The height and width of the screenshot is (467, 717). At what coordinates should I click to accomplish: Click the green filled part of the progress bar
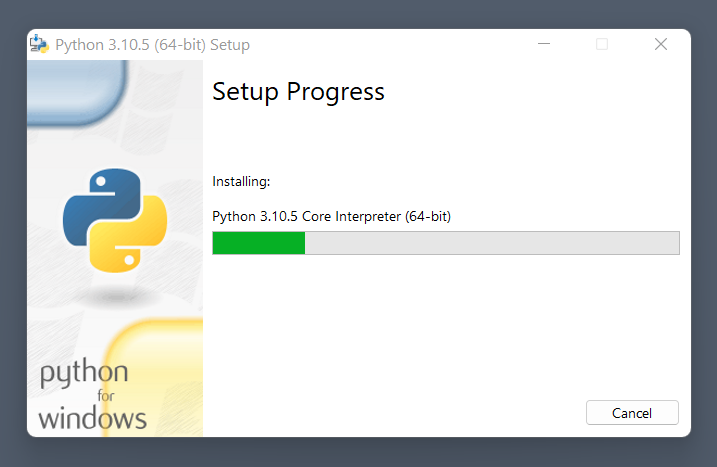(259, 243)
